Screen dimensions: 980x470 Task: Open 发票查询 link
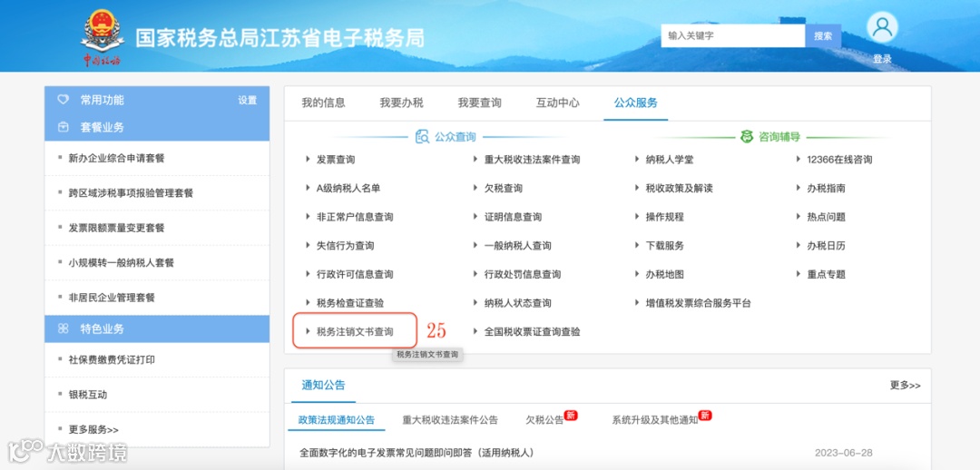click(336, 160)
